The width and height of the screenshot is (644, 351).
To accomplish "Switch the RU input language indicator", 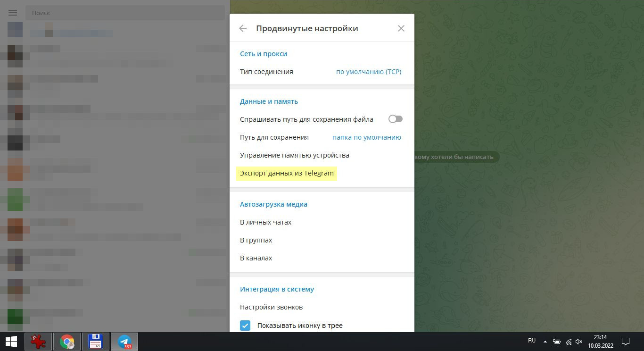I will pyautogui.click(x=532, y=341).
